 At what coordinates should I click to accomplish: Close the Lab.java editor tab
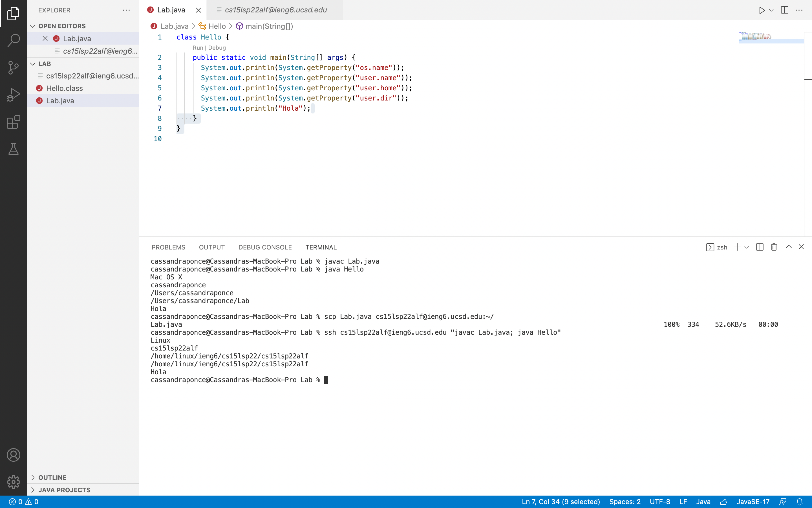tap(199, 10)
